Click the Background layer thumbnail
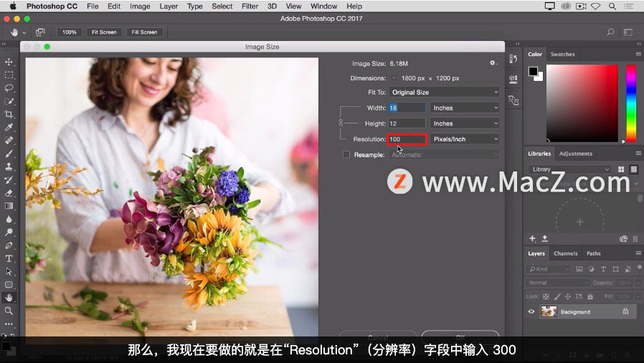This screenshot has width=644, height=363. click(x=549, y=311)
